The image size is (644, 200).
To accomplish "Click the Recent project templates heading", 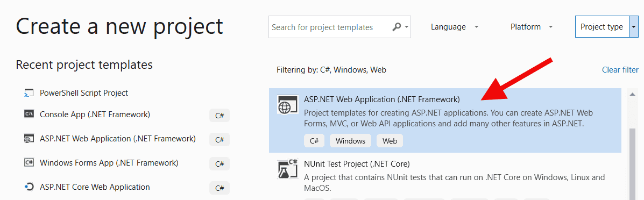I will [84, 65].
